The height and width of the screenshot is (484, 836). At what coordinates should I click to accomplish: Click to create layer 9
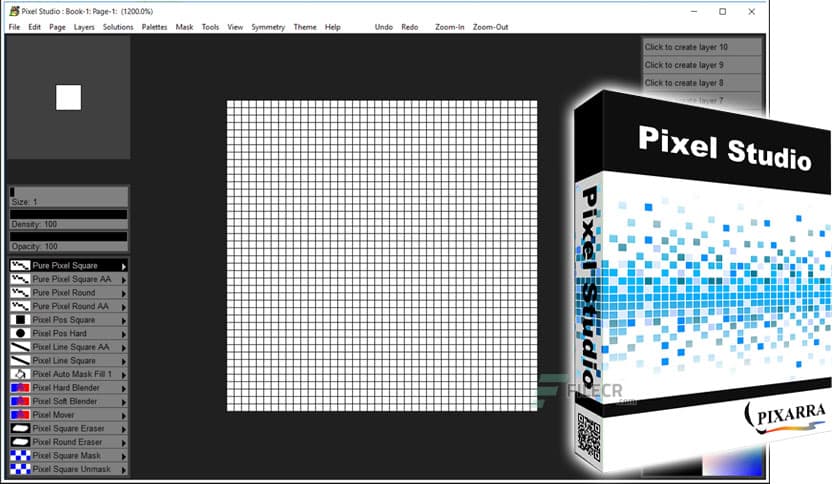(x=702, y=65)
